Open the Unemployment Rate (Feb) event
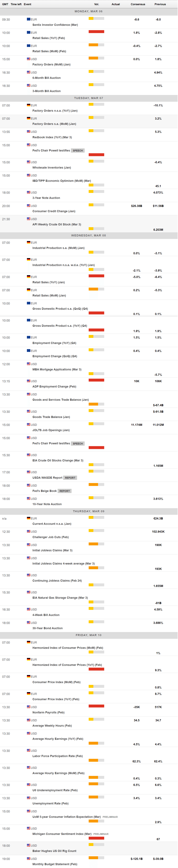 coord(50,803)
